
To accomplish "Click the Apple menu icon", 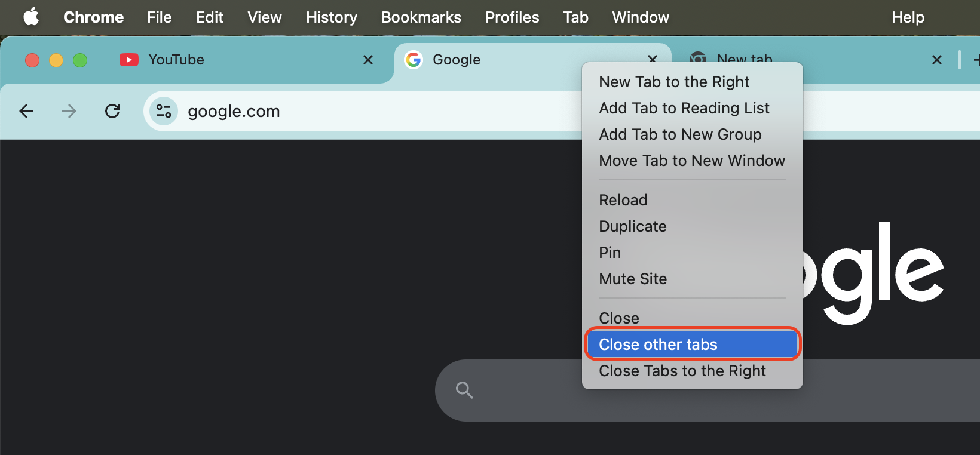I will pyautogui.click(x=30, y=17).
